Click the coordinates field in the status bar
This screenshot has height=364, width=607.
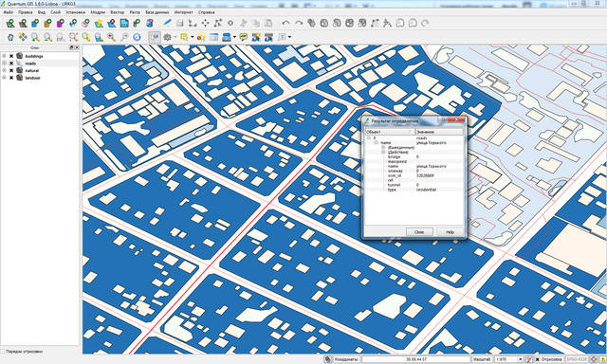[416, 359]
